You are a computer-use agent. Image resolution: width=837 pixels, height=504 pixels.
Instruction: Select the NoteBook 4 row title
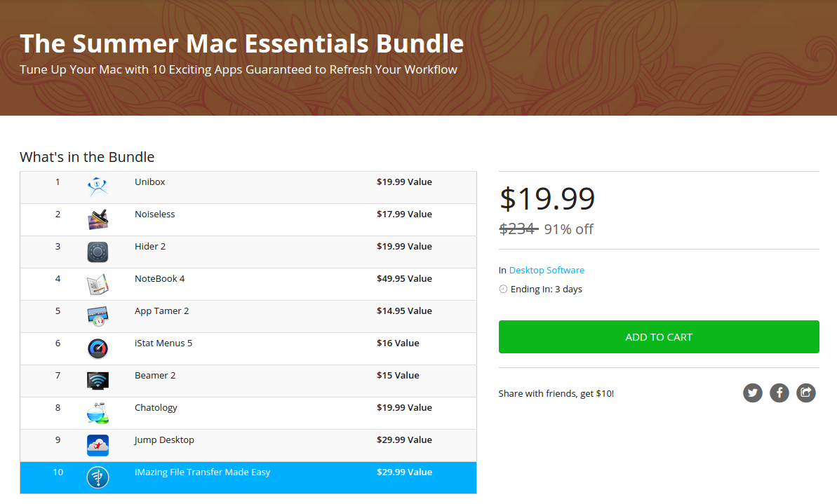tap(160, 279)
